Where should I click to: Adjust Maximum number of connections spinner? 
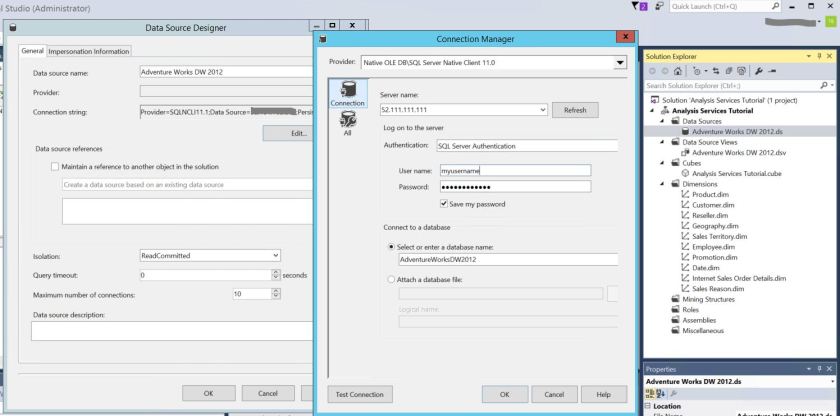(x=276, y=294)
